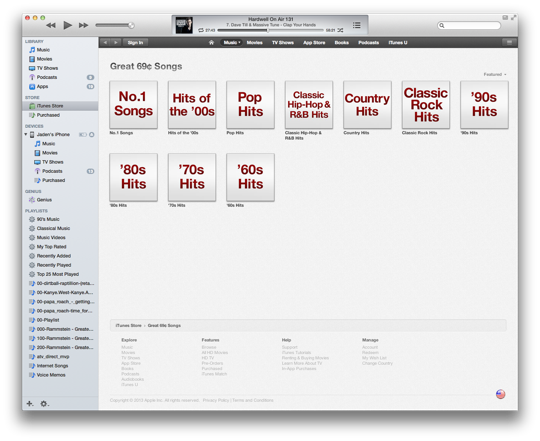The height and width of the screenshot is (441, 540).
Task: Skip to next track with fast-forward
Action: pos(83,25)
